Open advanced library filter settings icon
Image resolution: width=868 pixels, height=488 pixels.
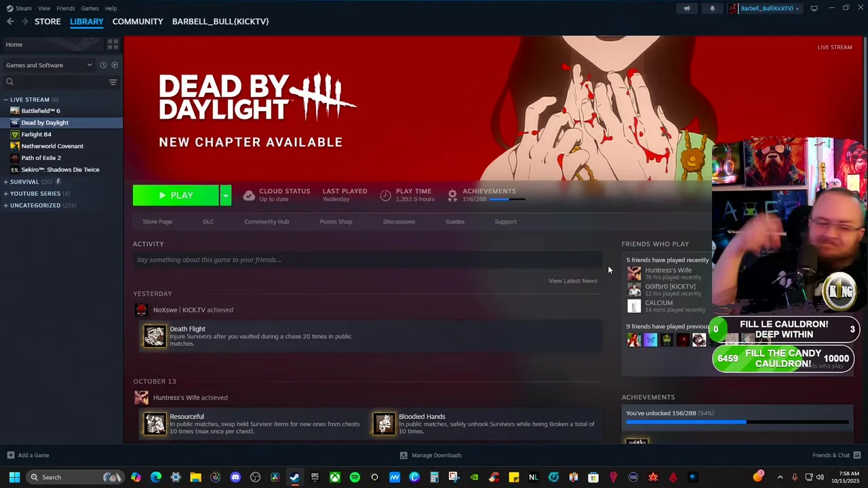point(113,82)
